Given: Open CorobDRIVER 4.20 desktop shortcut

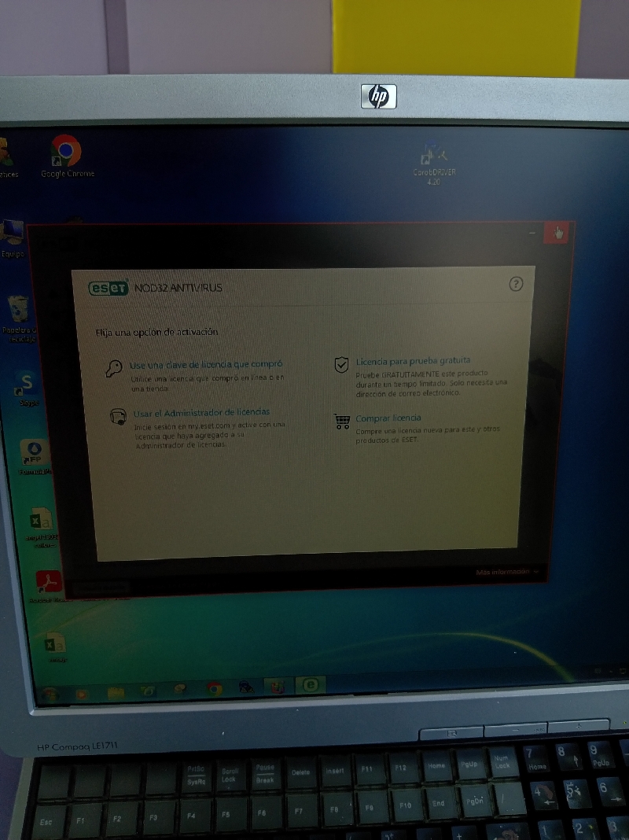Looking at the screenshot, I should coord(433,163).
